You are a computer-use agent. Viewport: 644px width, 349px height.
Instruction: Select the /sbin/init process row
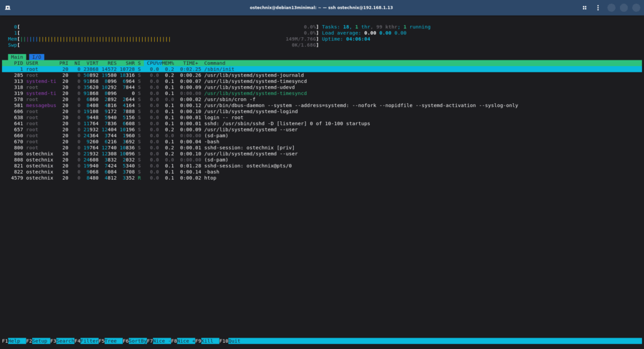click(x=322, y=69)
